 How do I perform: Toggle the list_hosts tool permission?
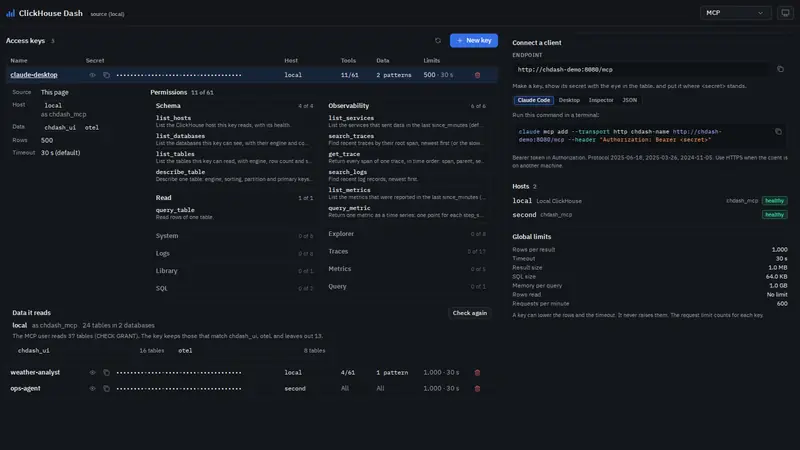coord(234,121)
